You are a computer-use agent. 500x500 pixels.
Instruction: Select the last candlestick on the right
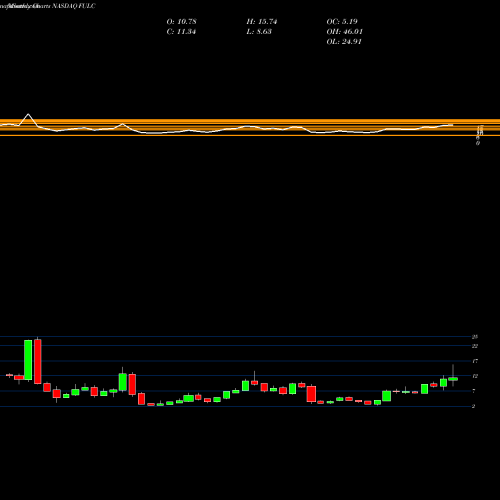(453, 379)
